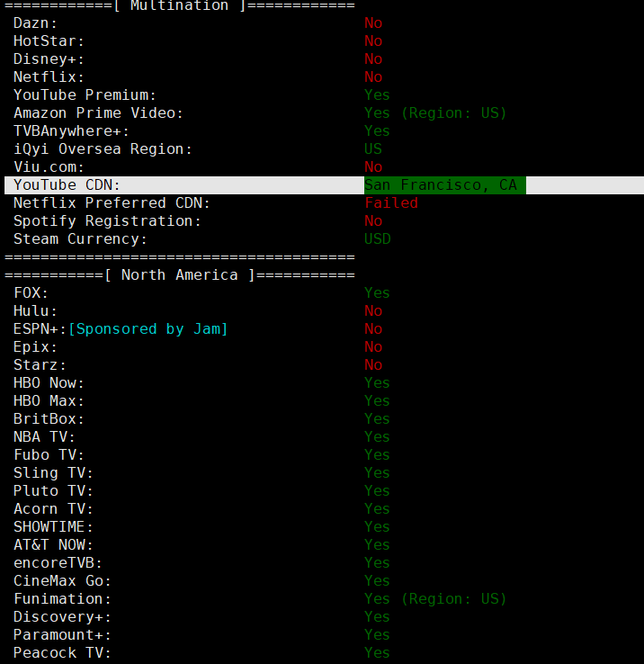Click the "AT&T NOW:" label
The image size is (644, 664).
click(53, 545)
